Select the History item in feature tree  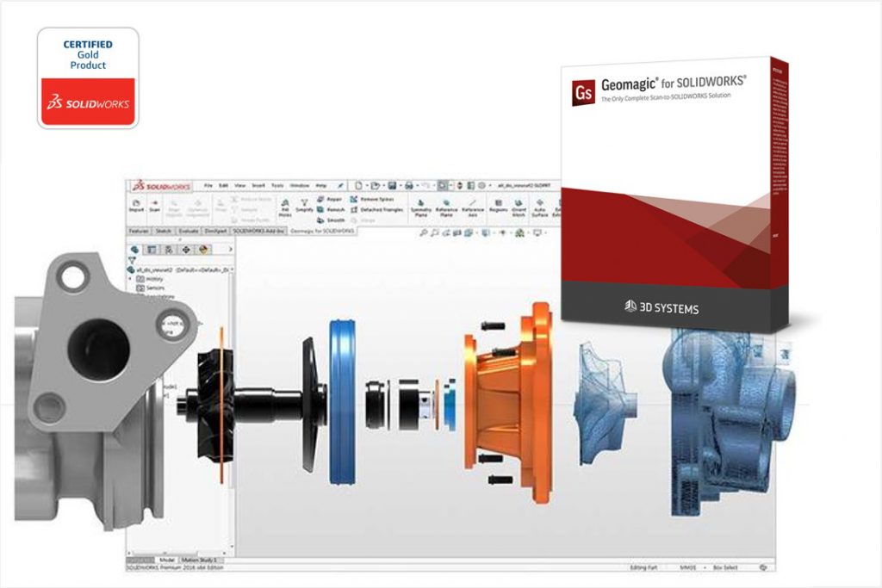[150, 279]
